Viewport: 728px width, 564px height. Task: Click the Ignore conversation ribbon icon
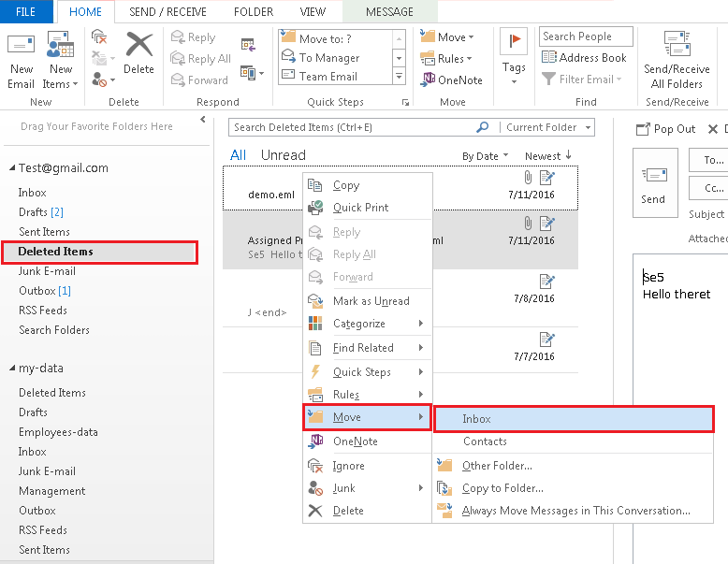(x=99, y=36)
